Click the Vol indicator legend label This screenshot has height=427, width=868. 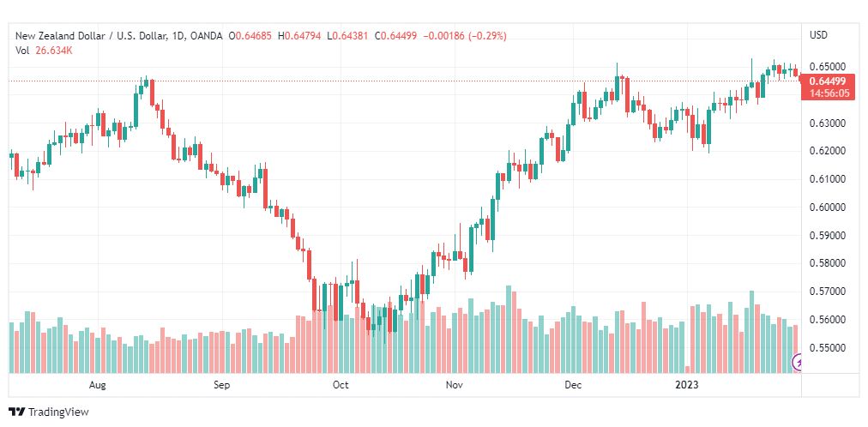[22, 50]
